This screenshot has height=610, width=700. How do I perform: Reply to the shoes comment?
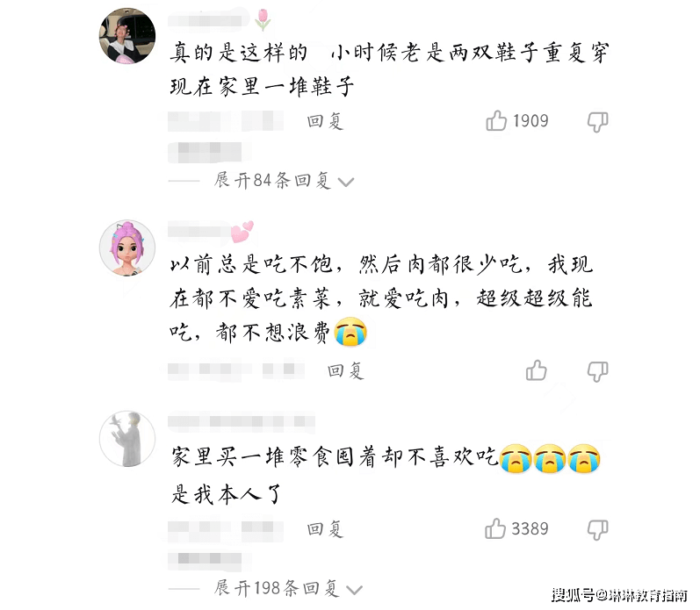click(x=325, y=121)
